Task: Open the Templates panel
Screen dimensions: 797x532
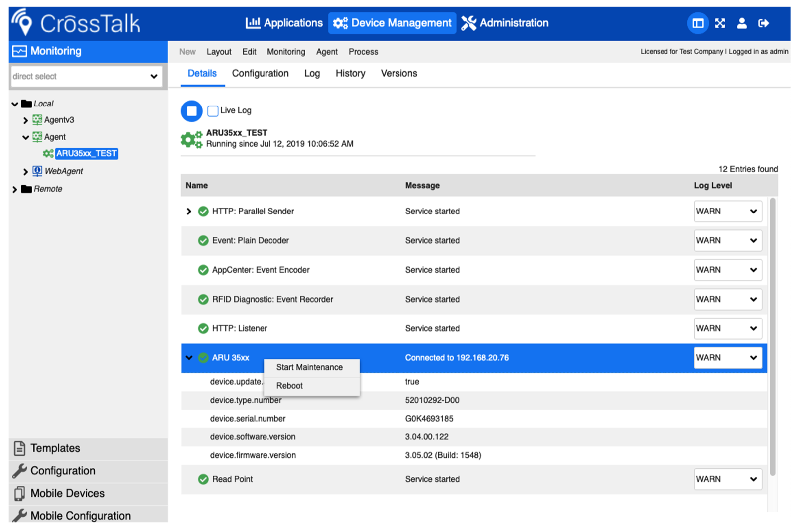Action: pyautogui.click(x=88, y=448)
